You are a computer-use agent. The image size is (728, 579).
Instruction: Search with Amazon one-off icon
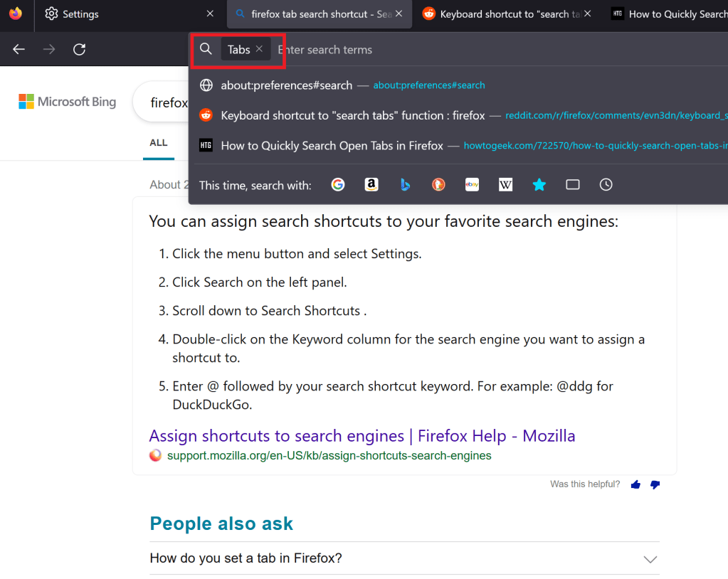tap(371, 185)
